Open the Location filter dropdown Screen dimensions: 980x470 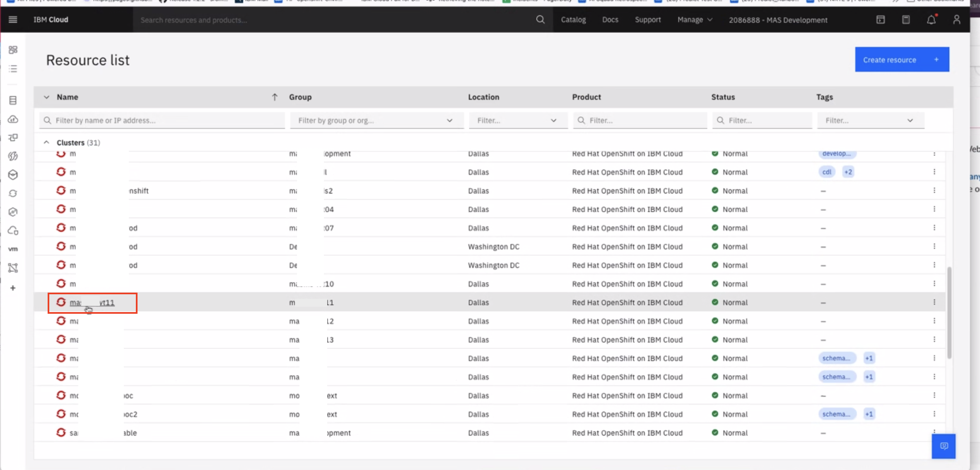click(518, 120)
